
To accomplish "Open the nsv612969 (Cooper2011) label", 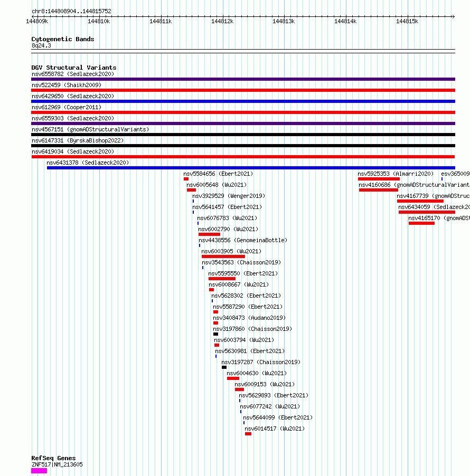I will [x=67, y=107].
